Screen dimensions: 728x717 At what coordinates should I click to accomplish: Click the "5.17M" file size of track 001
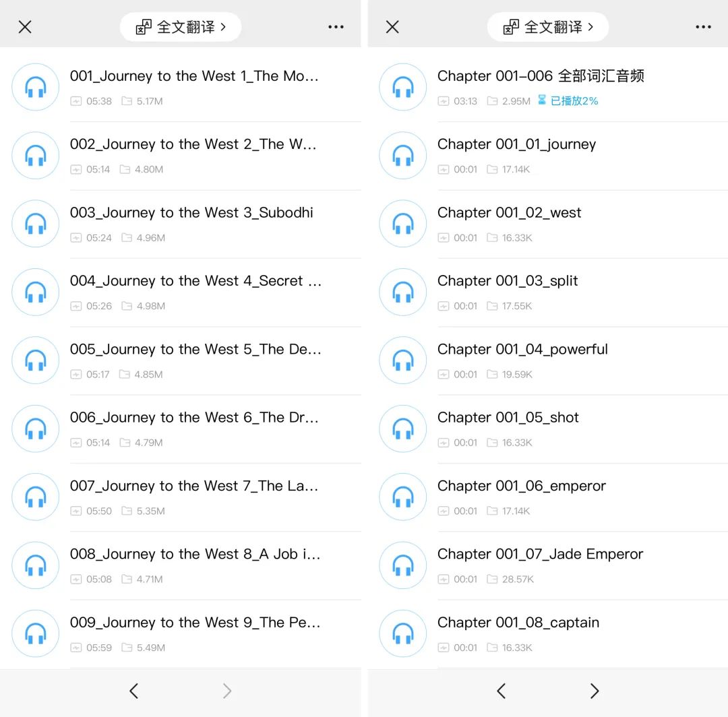tap(150, 101)
